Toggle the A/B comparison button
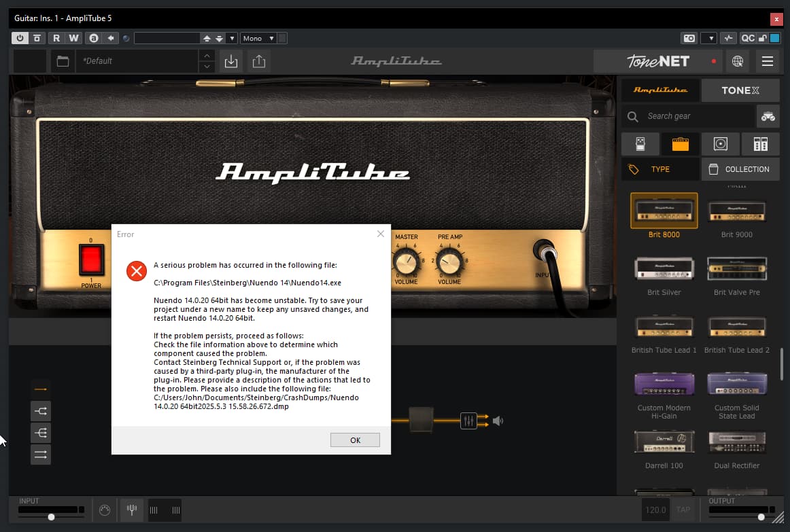790x532 pixels. coord(94,38)
